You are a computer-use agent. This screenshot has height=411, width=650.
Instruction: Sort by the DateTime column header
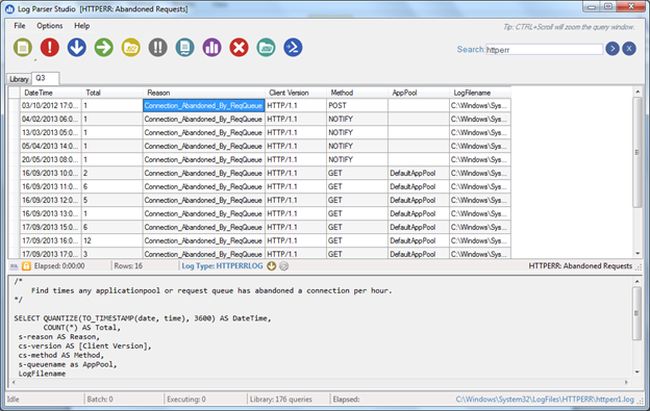click(51, 92)
